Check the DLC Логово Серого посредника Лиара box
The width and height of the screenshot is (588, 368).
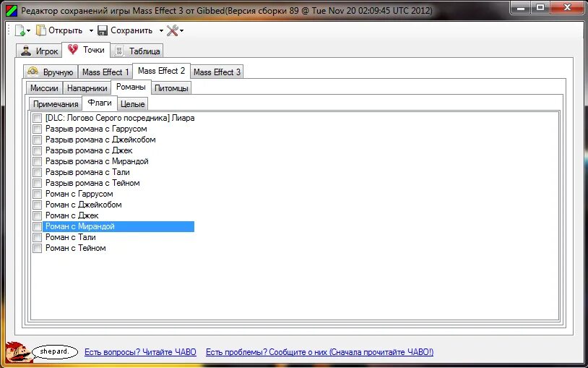(x=37, y=118)
